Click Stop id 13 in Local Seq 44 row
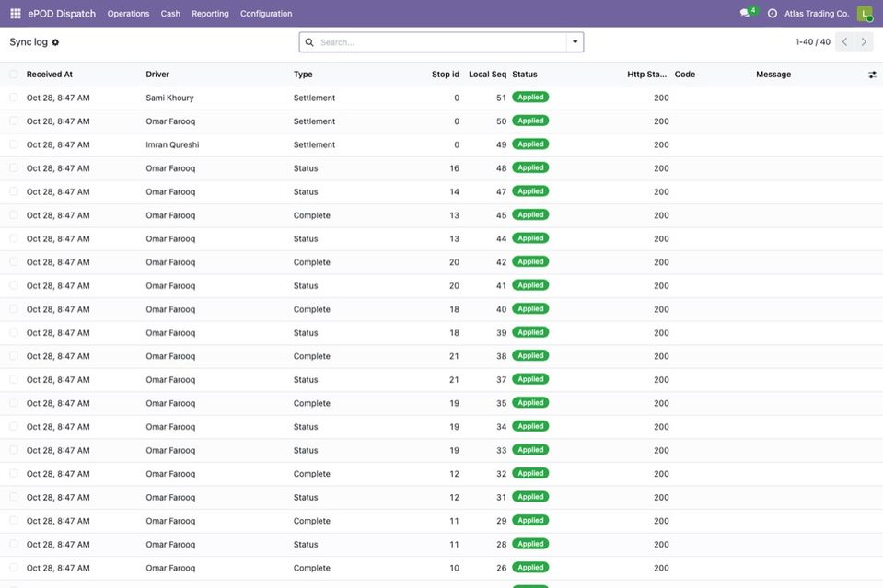The height and width of the screenshot is (588, 883). pos(455,238)
